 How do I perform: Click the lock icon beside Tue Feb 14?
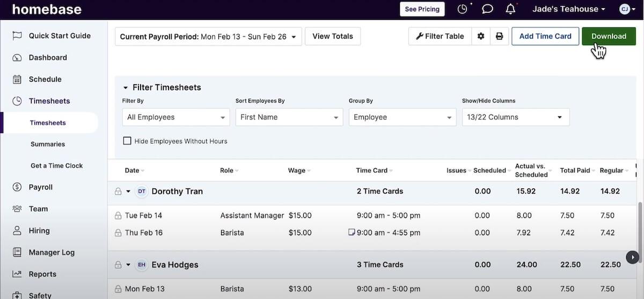tap(118, 216)
